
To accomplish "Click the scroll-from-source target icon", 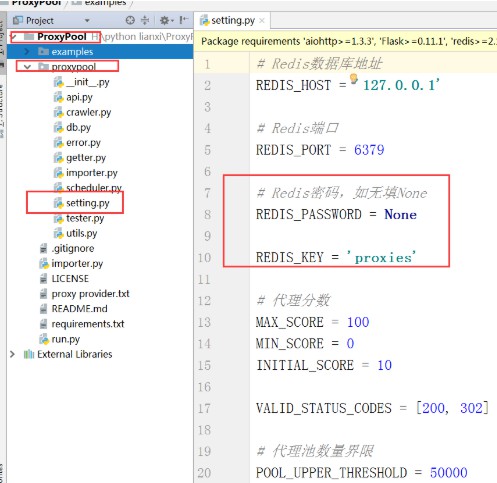I will click(x=130, y=21).
